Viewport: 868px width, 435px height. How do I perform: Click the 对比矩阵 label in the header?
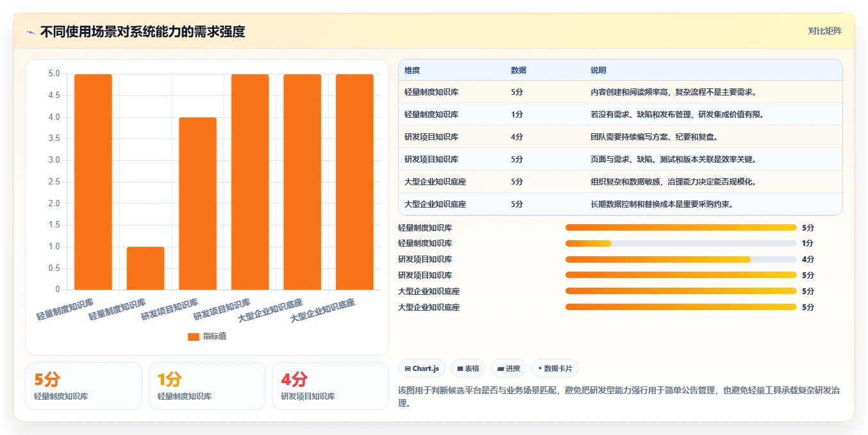(x=824, y=31)
